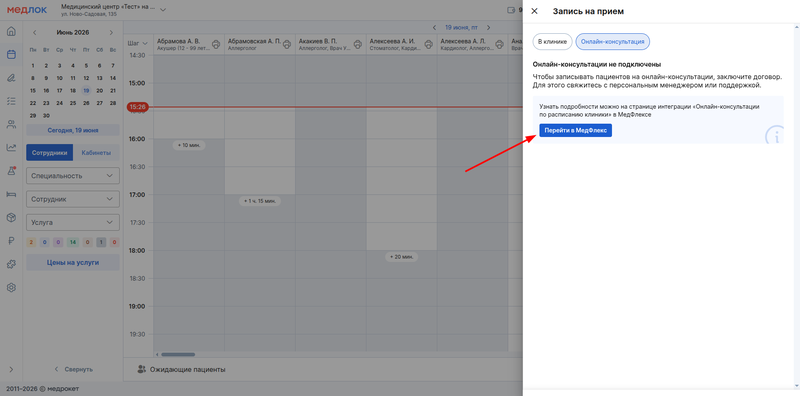Click the printer icon for Абрамова А. В.
This screenshot has height=396, width=800.
pyautogui.click(x=216, y=44)
